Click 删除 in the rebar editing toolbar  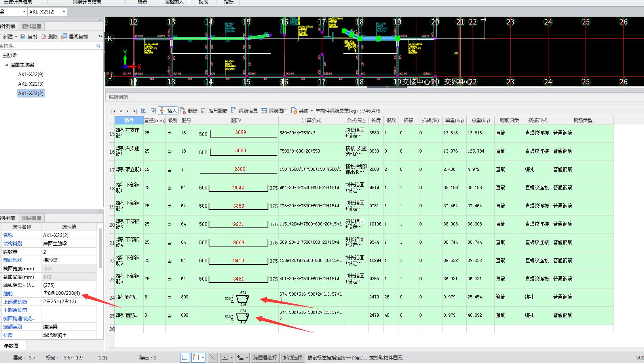189,111
